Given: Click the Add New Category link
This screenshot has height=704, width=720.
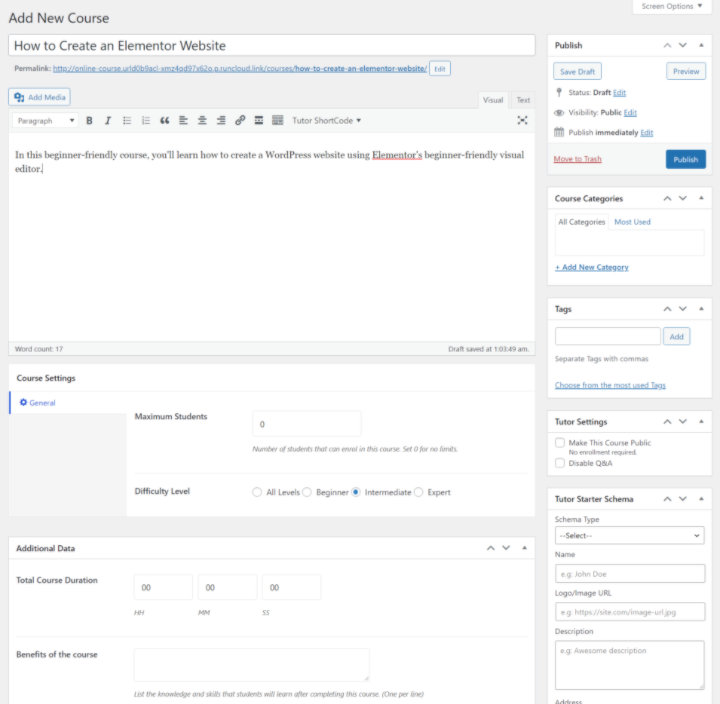Looking at the screenshot, I should (x=592, y=267).
